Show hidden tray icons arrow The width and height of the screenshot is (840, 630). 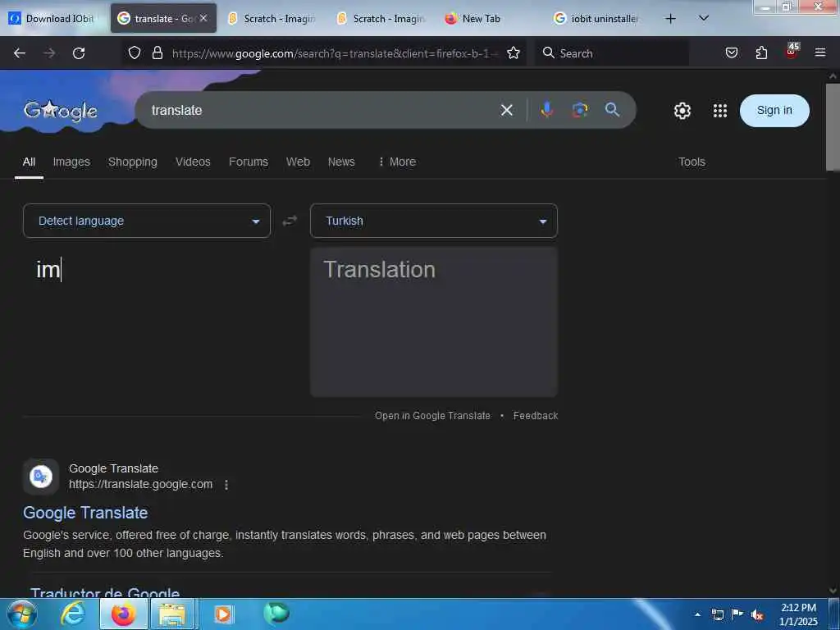tap(697, 614)
